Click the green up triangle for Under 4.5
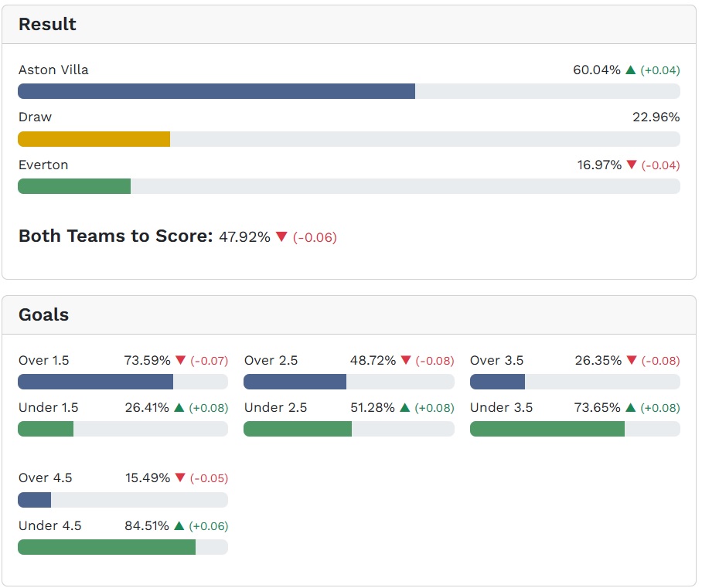 pos(179,525)
